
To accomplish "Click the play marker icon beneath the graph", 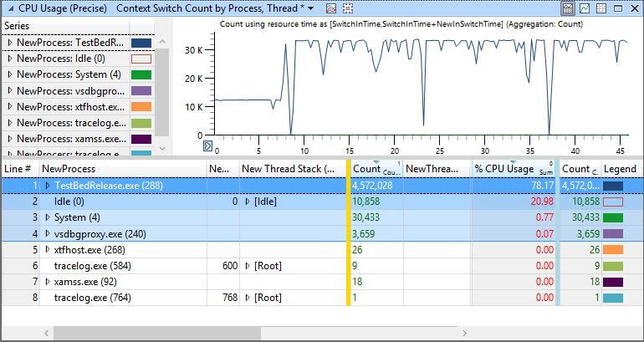I will [207, 145].
